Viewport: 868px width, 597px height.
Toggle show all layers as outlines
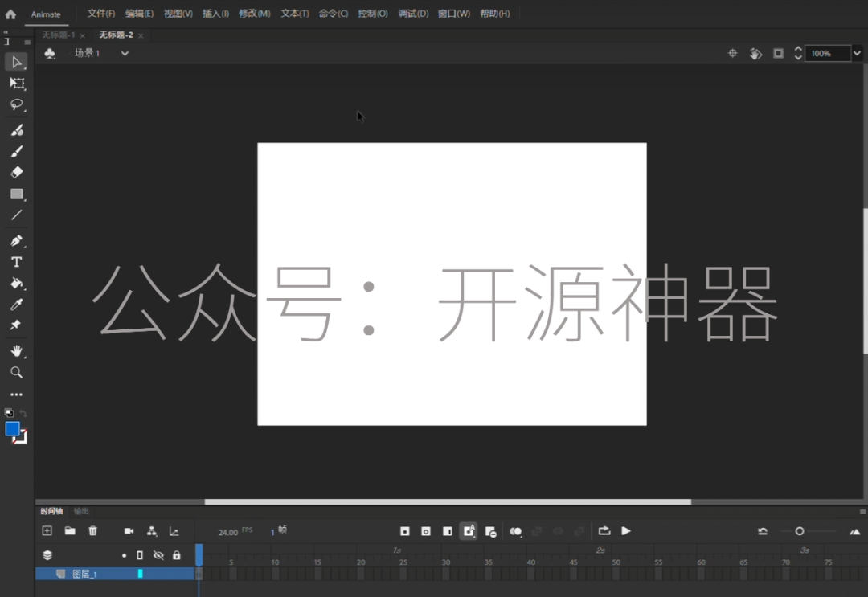140,555
